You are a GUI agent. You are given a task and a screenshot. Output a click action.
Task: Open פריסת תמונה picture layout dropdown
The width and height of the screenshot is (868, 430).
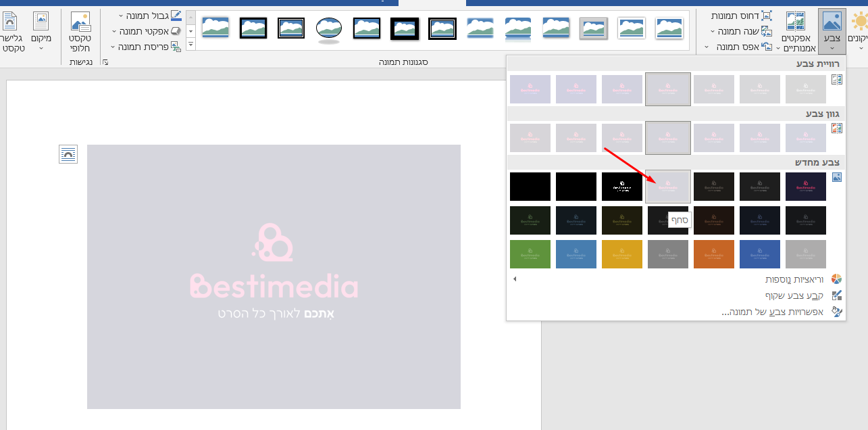tap(147, 47)
